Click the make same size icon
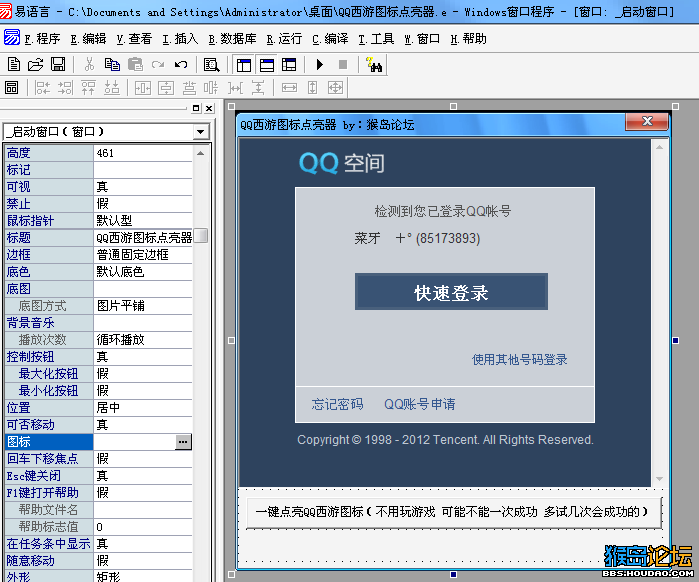The height and width of the screenshot is (582, 699). (x=335, y=88)
